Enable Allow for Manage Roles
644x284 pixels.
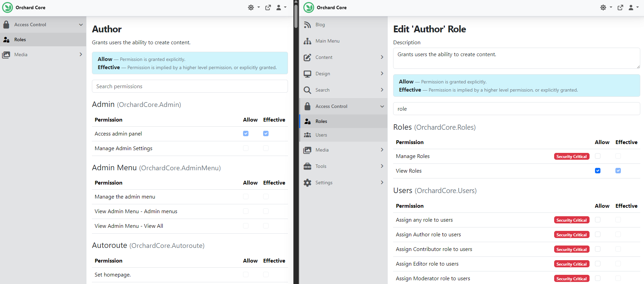598,156
